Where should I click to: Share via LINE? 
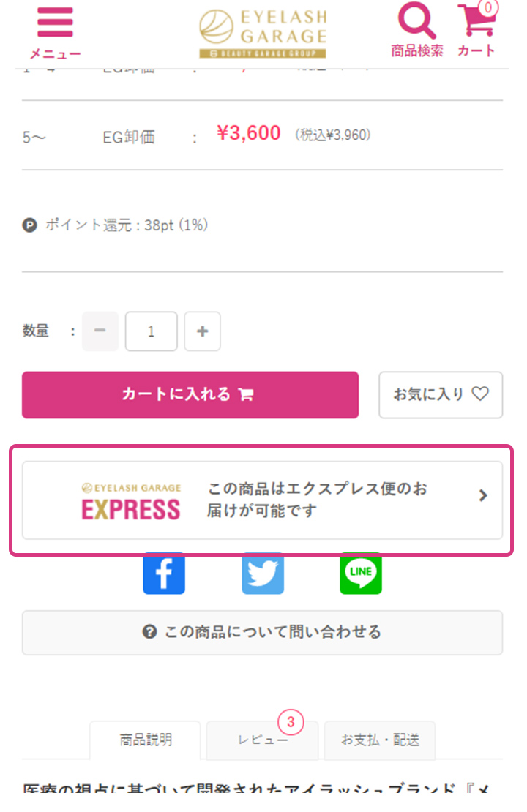[x=361, y=574]
